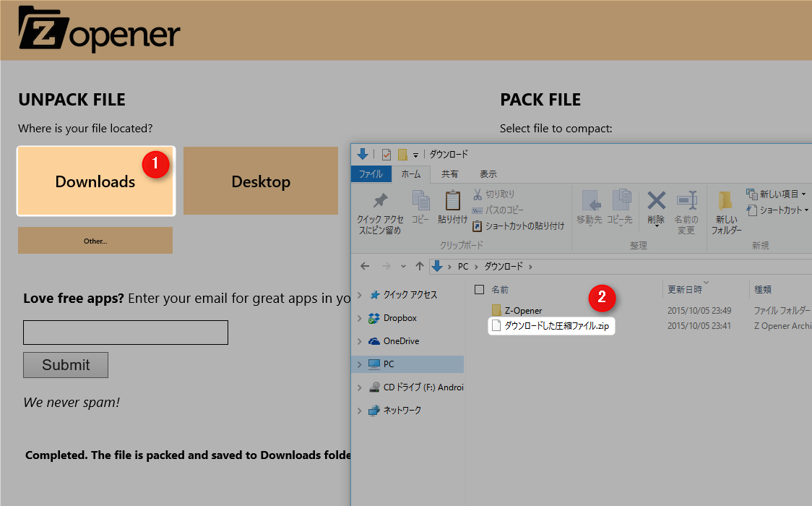Open the ファイル ribbon tab

tap(371, 174)
